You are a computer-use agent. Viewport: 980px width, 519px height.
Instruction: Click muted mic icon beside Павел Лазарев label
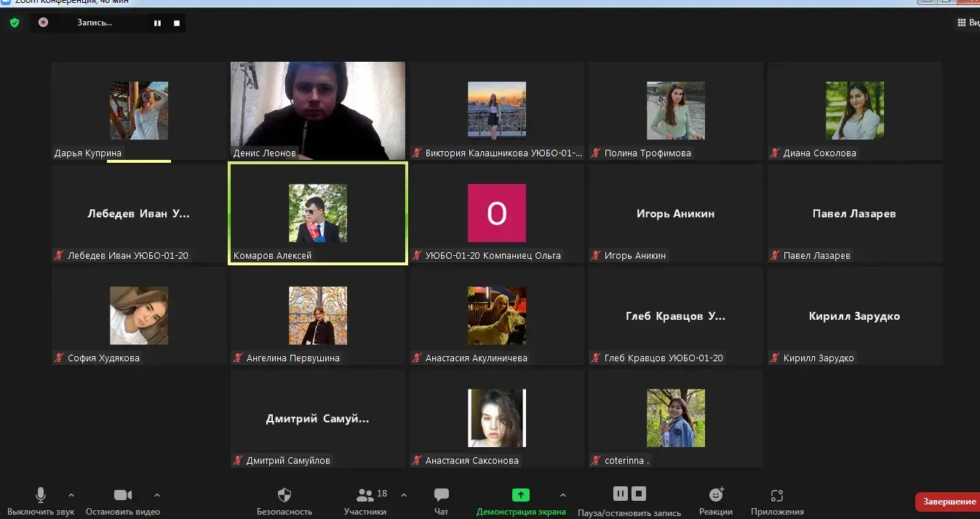pos(776,256)
